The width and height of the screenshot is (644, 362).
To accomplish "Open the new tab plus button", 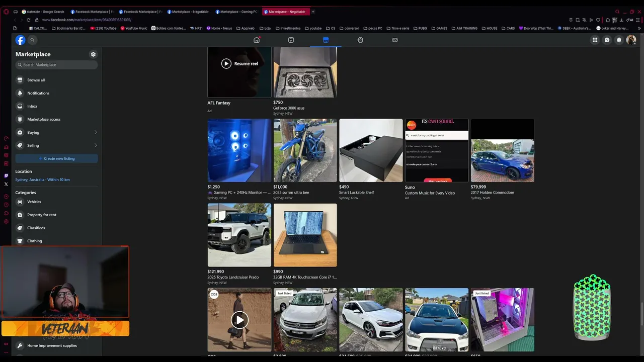I will (x=313, y=12).
